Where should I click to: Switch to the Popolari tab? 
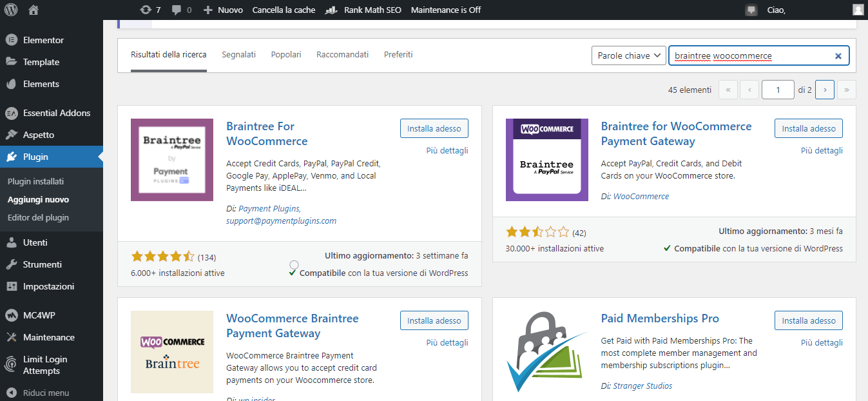[x=286, y=55]
